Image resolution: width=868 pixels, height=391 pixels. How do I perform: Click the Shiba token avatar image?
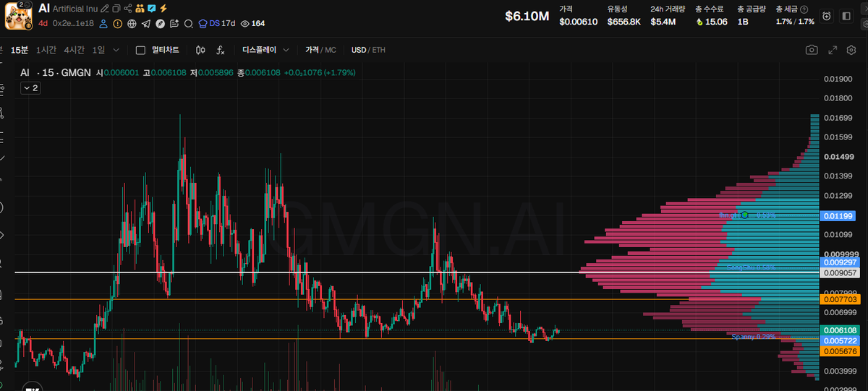tap(19, 16)
